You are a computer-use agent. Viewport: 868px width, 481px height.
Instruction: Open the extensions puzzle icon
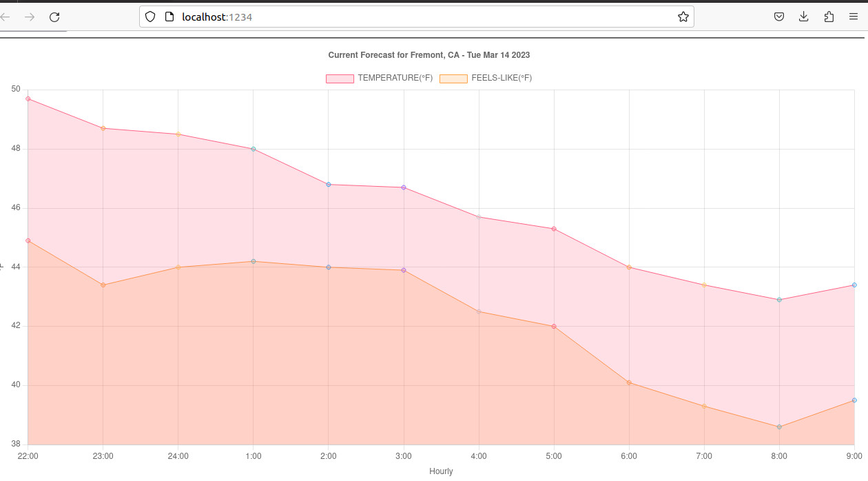(x=829, y=17)
